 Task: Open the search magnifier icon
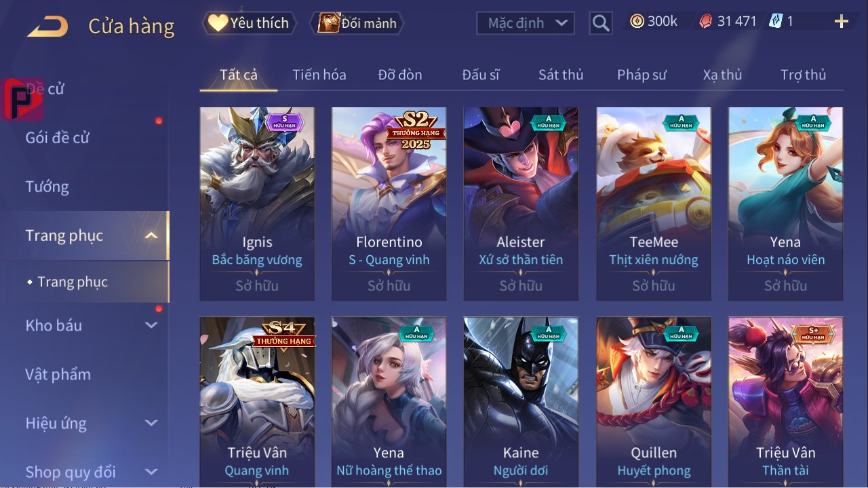tap(601, 23)
